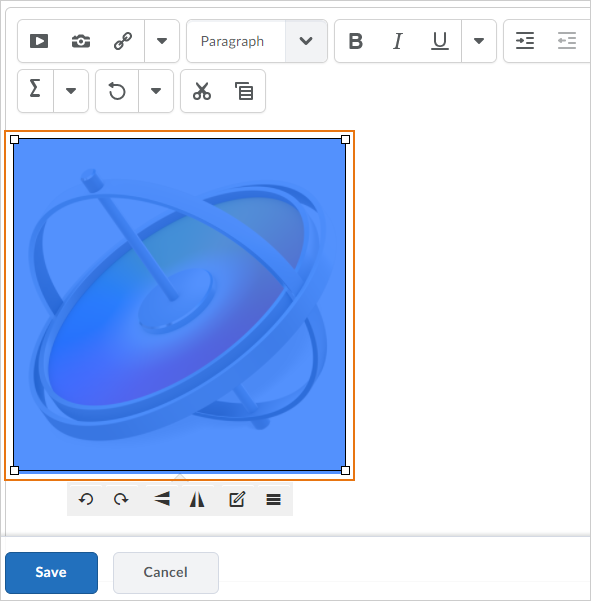The height and width of the screenshot is (601, 591).
Task: Click the Insert Image camera icon
Action: pos(81,41)
